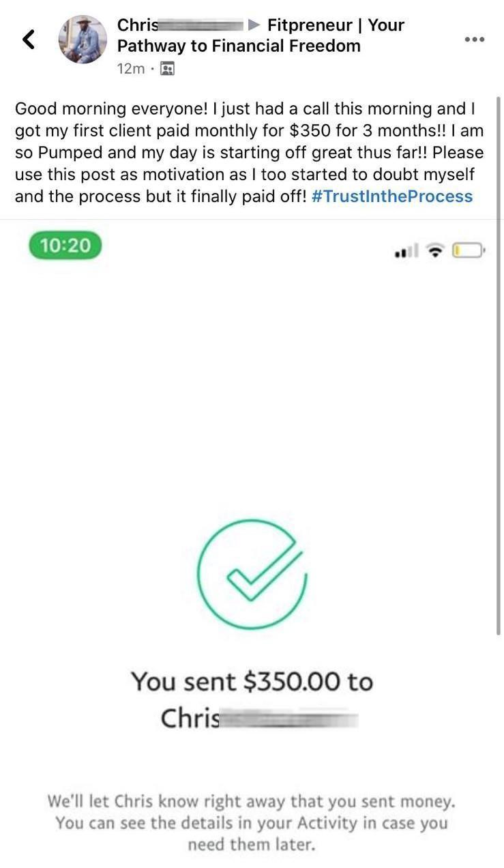Viewport: 504px width, 868px height.
Task: Tap the low battery icon
Action: (467, 251)
